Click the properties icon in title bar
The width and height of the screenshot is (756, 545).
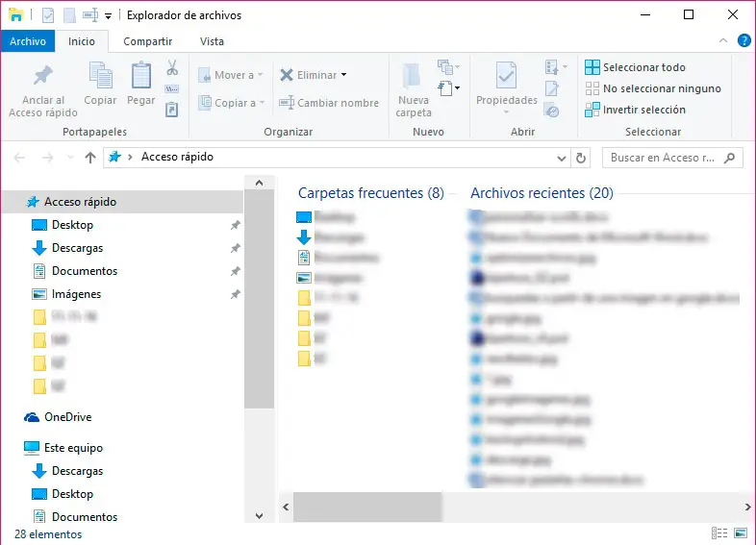48,15
